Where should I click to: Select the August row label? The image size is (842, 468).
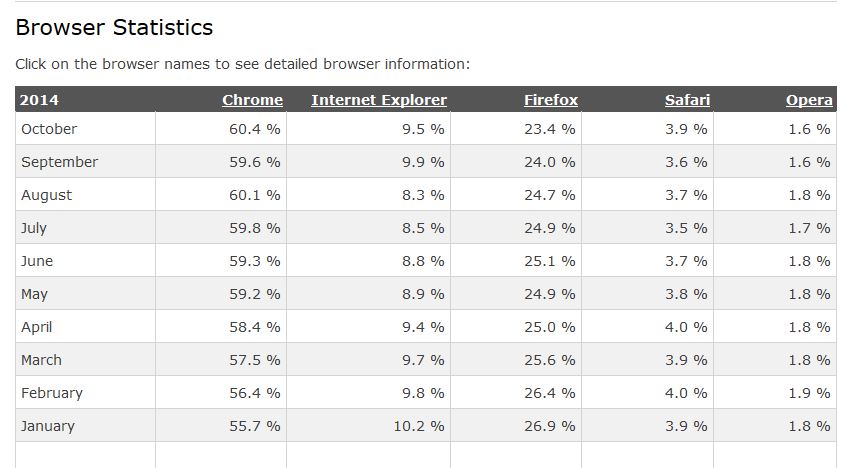pos(46,195)
